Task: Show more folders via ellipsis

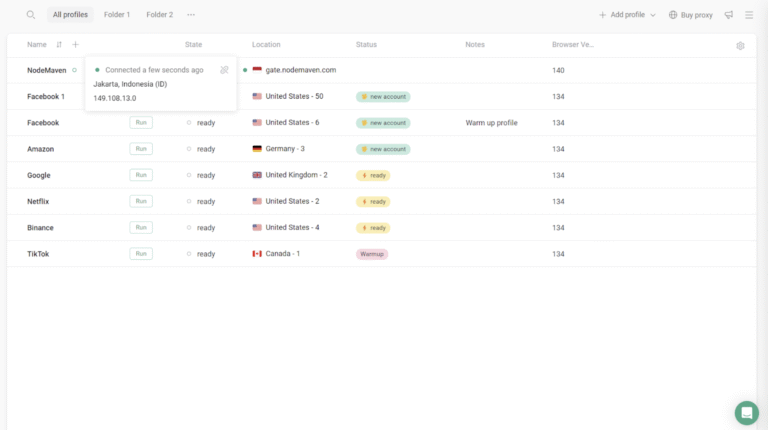Action: (191, 15)
